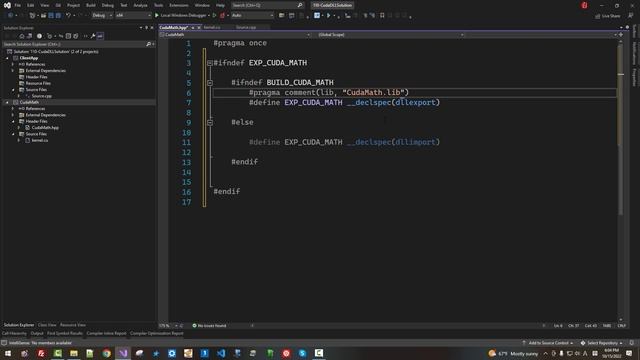Screen dimensions: 640x360
Task: Select kernel.cu in Solution Explorer
Action: click(40, 140)
